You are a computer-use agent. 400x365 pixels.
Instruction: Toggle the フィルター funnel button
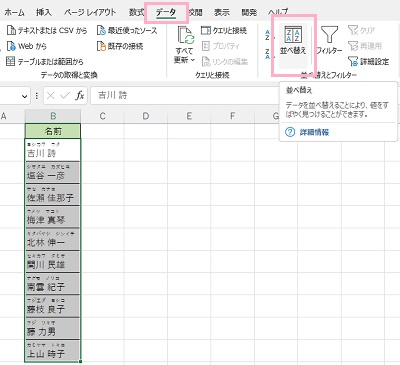(329, 40)
